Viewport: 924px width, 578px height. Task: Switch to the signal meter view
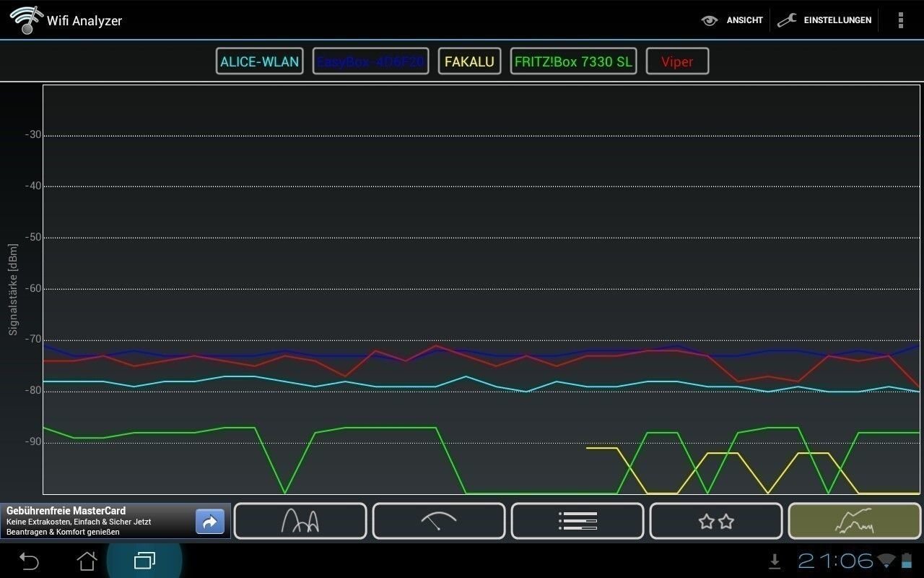pos(439,521)
